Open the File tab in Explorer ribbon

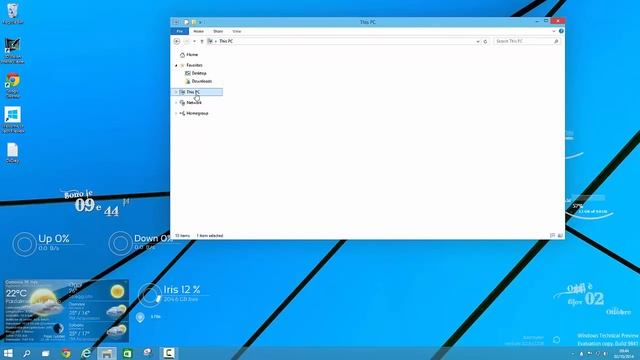click(x=180, y=31)
